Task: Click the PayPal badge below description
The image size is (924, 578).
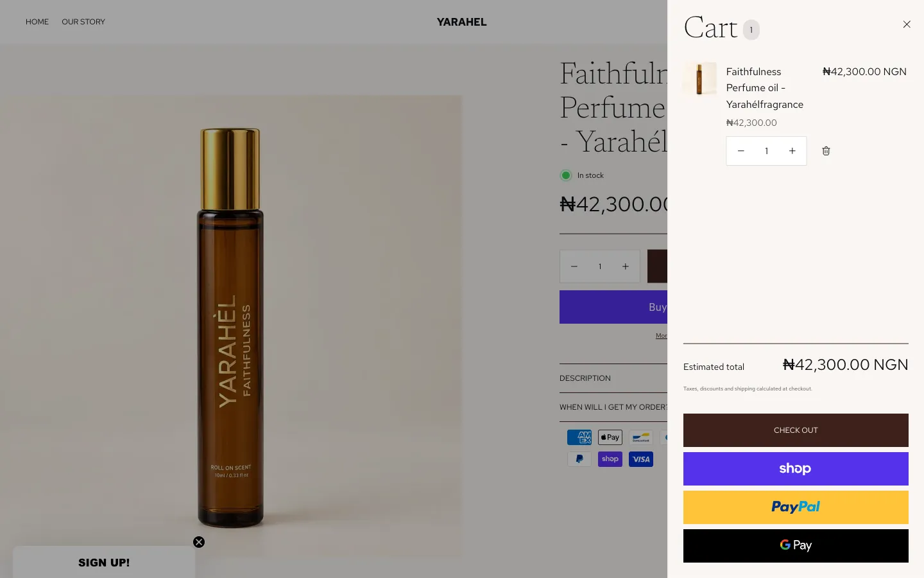Action: (x=579, y=459)
